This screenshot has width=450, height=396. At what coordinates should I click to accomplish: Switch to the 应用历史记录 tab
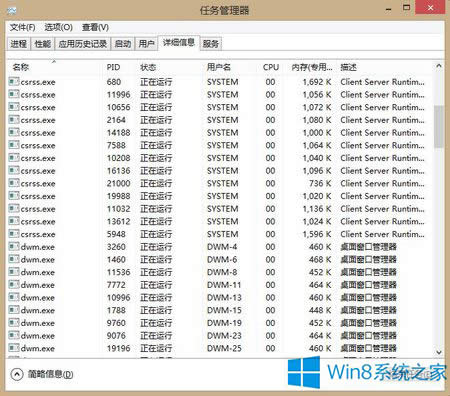coord(83,44)
